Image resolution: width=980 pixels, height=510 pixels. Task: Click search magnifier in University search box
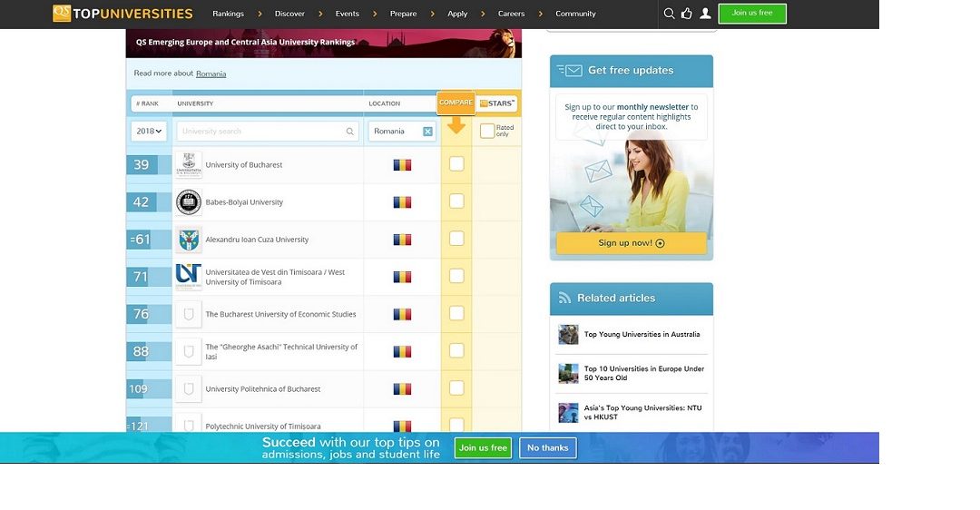click(x=350, y=132)
